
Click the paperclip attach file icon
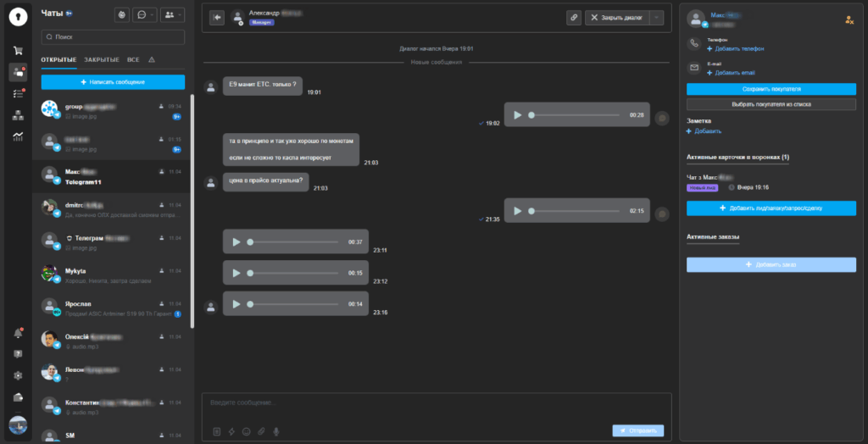coord(261,431)
